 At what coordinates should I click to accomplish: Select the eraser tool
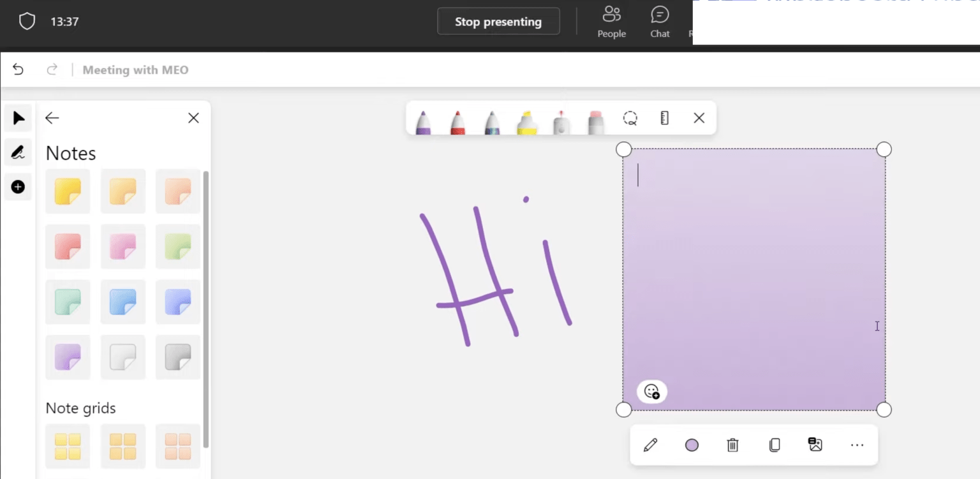[x=595, y=120]
